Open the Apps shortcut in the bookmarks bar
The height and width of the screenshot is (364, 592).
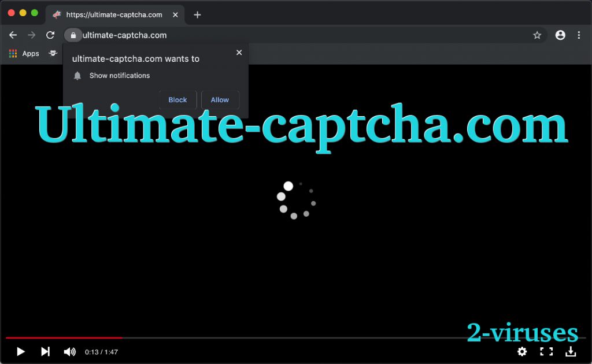25,53
